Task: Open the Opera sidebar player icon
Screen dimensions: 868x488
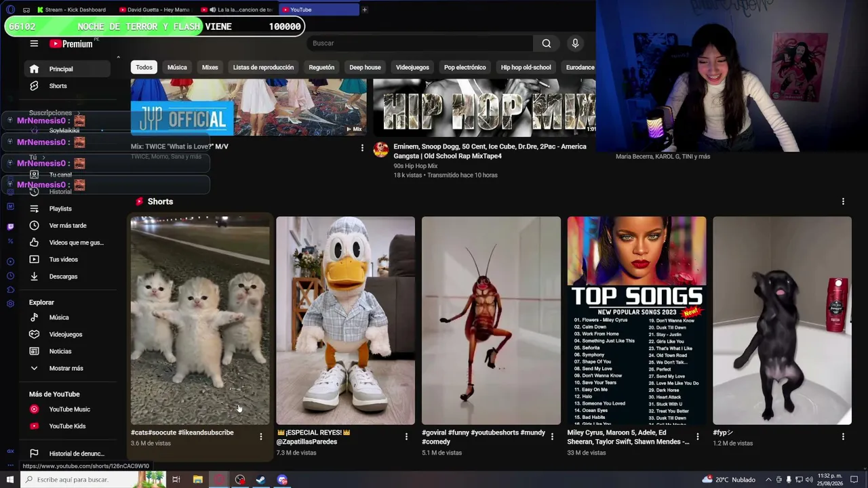Action: (x=10, y=261)
